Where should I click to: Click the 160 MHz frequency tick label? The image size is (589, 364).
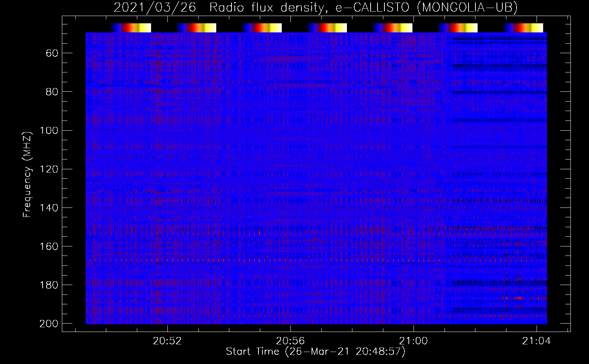pos(49,246)
